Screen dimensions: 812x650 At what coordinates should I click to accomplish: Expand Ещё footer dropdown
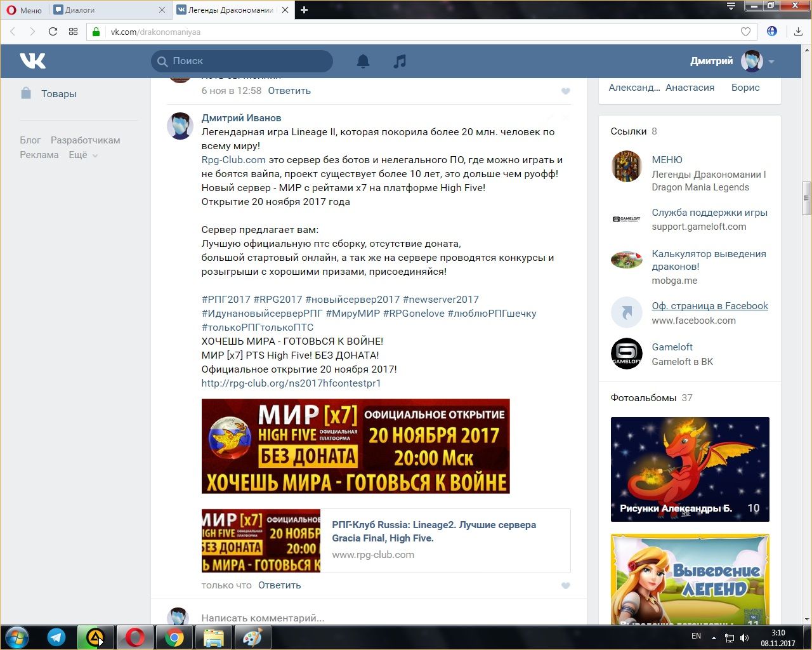click(x=84, y=155)
